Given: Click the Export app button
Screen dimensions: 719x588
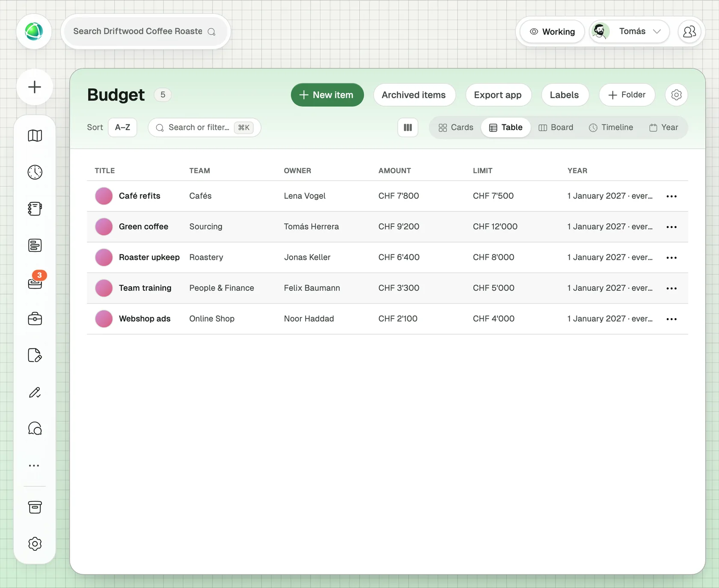Looking at the screenshot, I should (498, 95).
